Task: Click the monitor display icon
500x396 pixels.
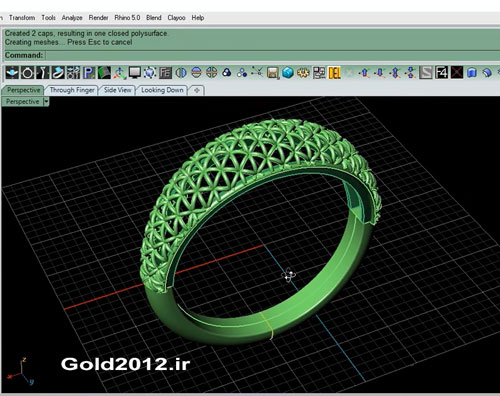Action: click(135, 73)
